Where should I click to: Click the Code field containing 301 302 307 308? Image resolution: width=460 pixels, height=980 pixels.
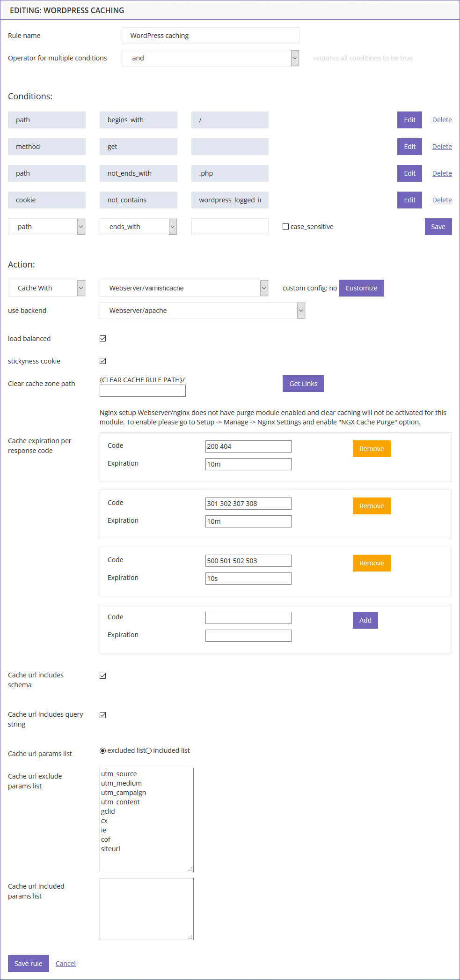coord(248,504)
